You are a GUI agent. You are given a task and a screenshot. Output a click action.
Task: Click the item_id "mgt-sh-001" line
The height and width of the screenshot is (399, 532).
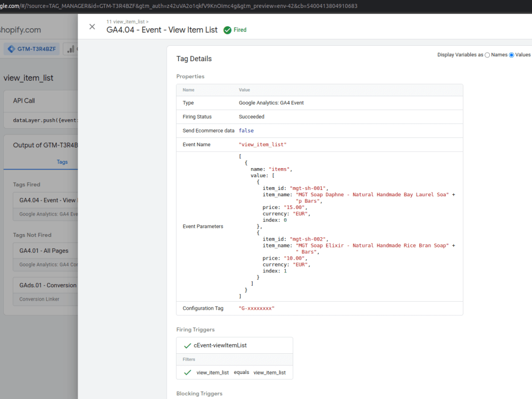[295, 188]
